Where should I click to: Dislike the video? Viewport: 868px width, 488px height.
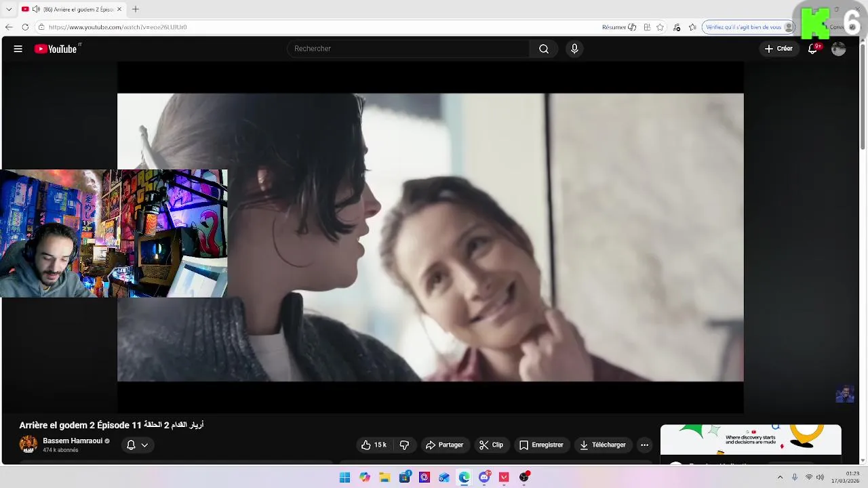405,445
